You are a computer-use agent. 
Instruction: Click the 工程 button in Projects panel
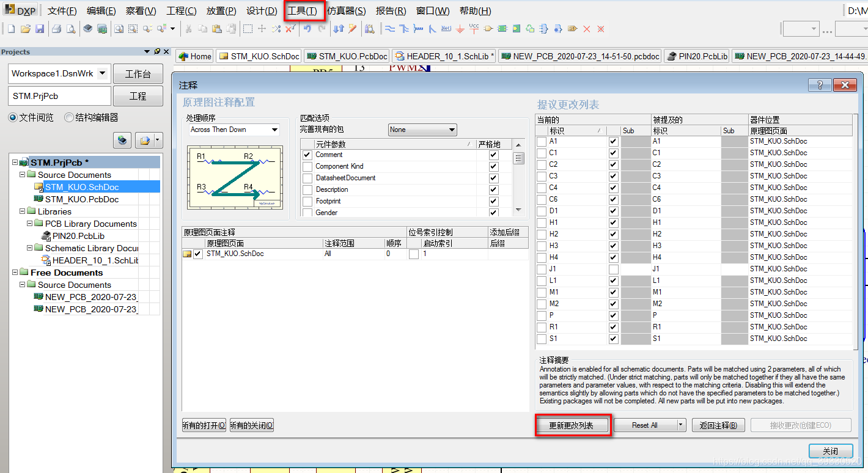tap(138, 96)
